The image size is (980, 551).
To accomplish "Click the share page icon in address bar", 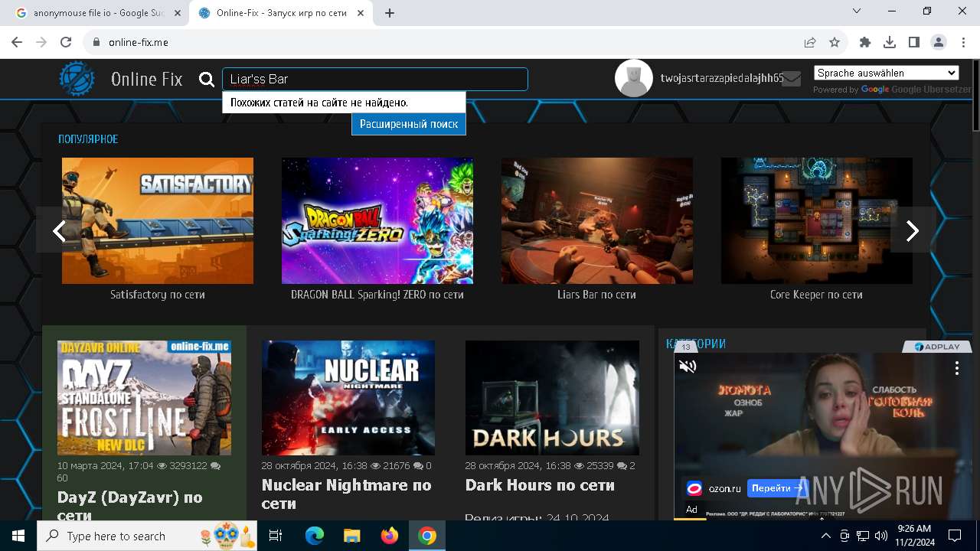I will click(x=810, y=42).
